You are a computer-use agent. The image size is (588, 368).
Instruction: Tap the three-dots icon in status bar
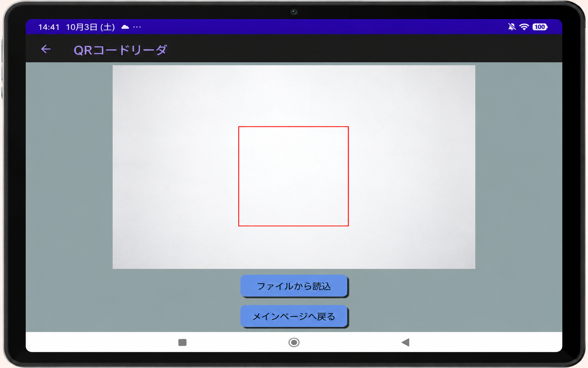tap(137, 27)
